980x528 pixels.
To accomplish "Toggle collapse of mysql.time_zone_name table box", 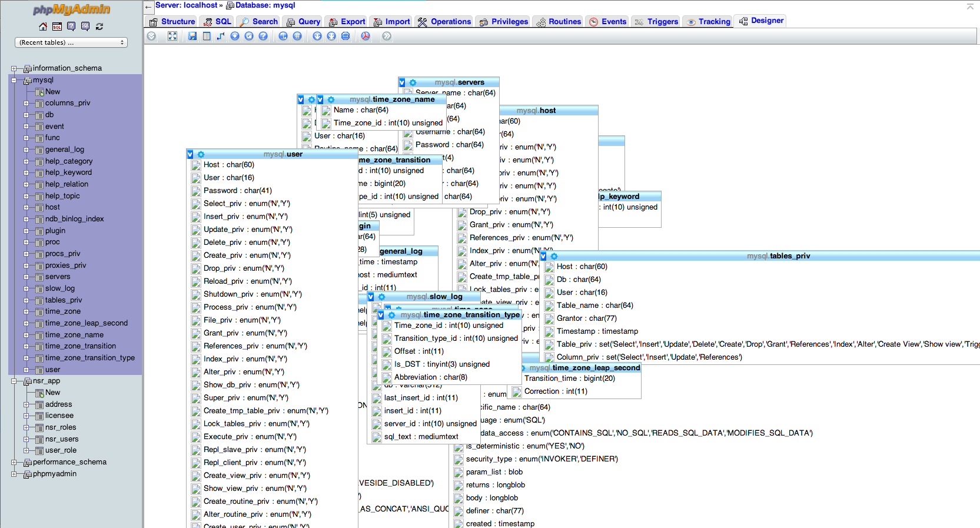I will coord(320,99).
